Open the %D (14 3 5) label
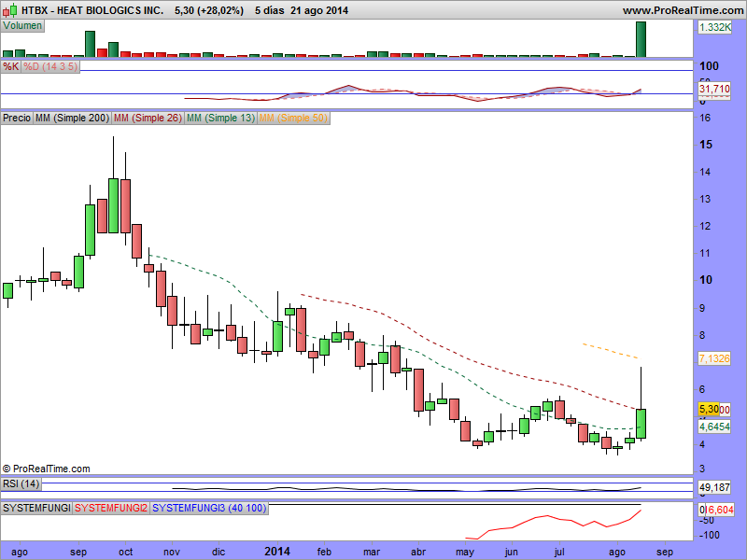 [x=50, y=66]
